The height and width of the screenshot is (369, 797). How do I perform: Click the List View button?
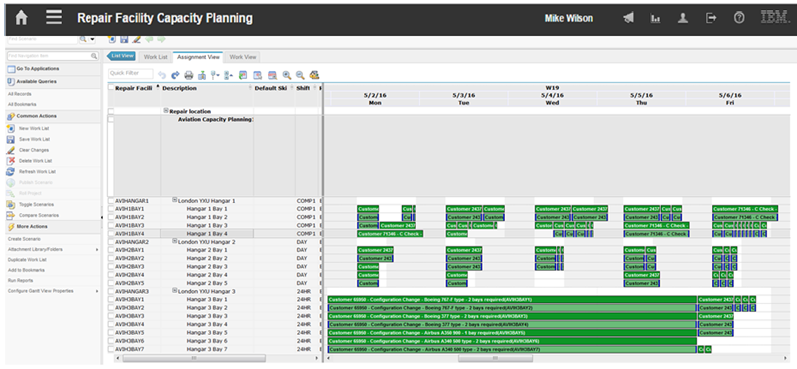click(x=121, y=56)
